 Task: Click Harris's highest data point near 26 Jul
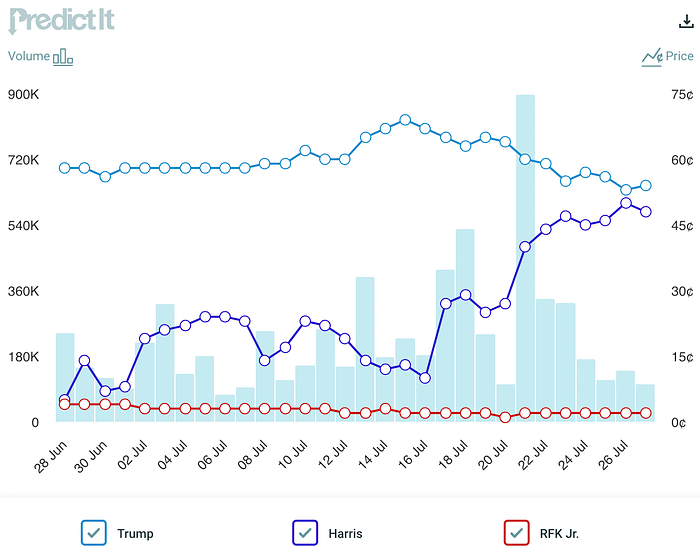click(x=626, y=203)
